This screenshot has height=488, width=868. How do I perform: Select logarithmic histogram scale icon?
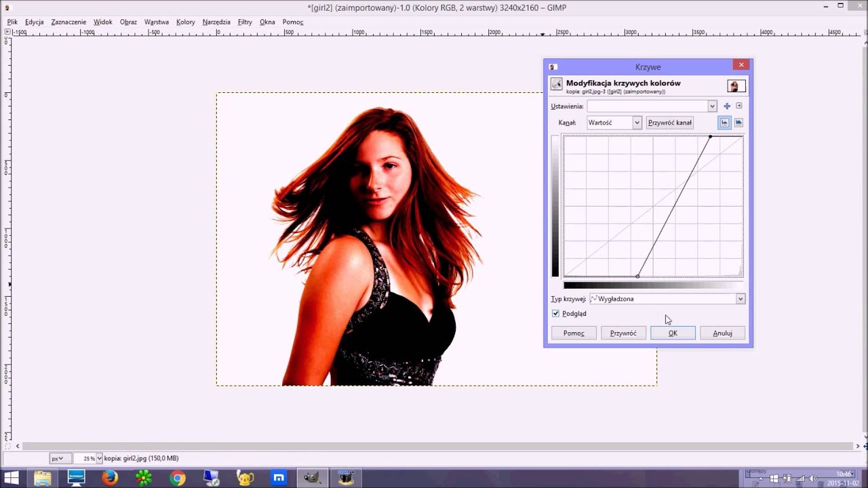pos(738,123)
